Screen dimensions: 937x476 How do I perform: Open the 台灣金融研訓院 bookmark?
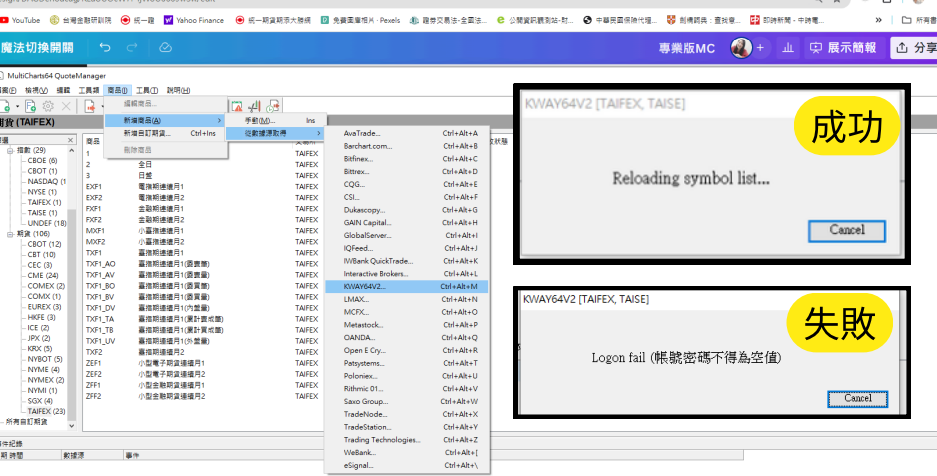click(x=81, y=20)
